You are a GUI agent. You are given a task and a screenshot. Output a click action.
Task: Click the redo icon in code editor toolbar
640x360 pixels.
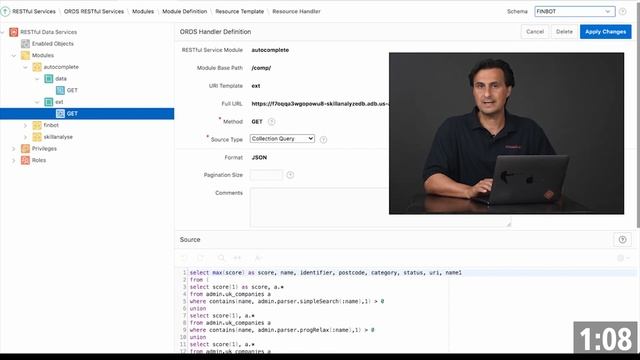point(200,258)
